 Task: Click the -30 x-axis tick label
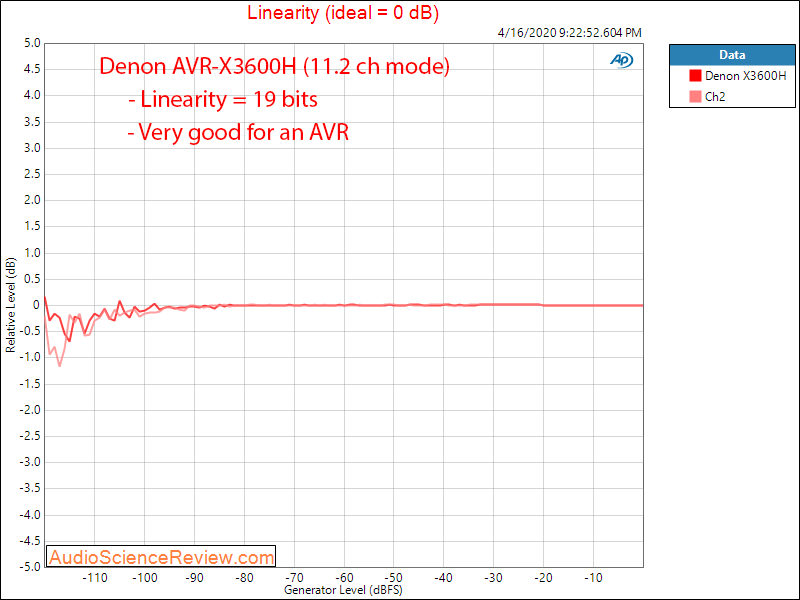[x=493, y=578]
